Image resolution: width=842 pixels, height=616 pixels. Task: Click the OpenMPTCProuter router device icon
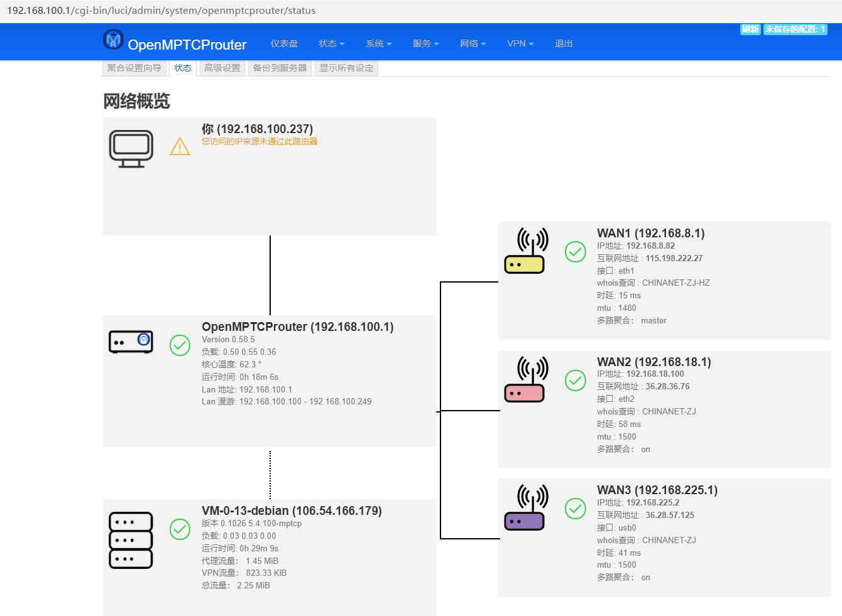click(131, 342)
